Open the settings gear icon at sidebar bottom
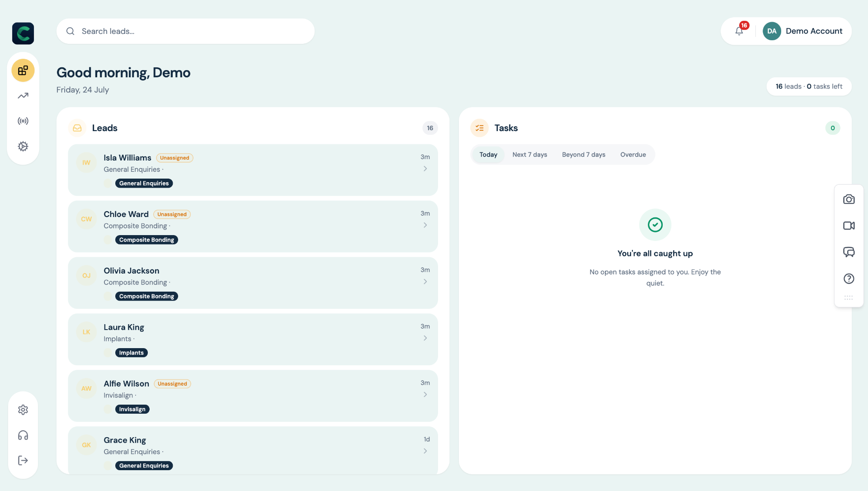This screenshot has height=491, width=868. [x=23, y=410]
